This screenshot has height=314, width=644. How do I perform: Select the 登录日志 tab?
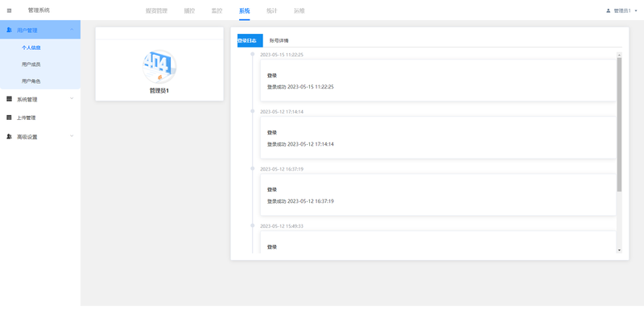250,41
